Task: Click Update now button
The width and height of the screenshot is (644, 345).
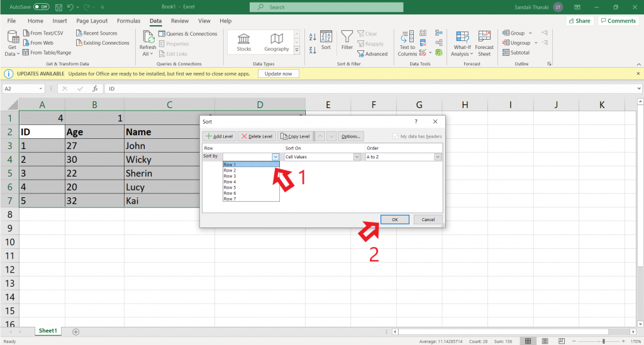Action: 278,74
